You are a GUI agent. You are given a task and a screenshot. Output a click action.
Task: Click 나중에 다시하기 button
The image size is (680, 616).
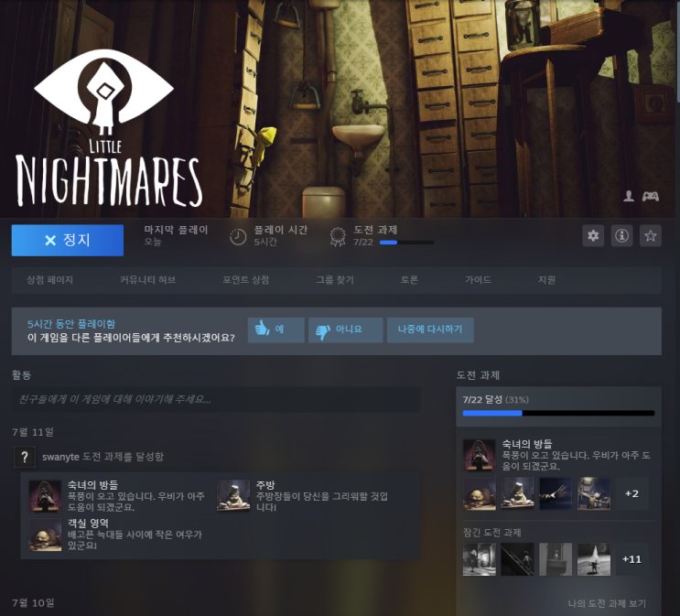(x=430, y=330)
